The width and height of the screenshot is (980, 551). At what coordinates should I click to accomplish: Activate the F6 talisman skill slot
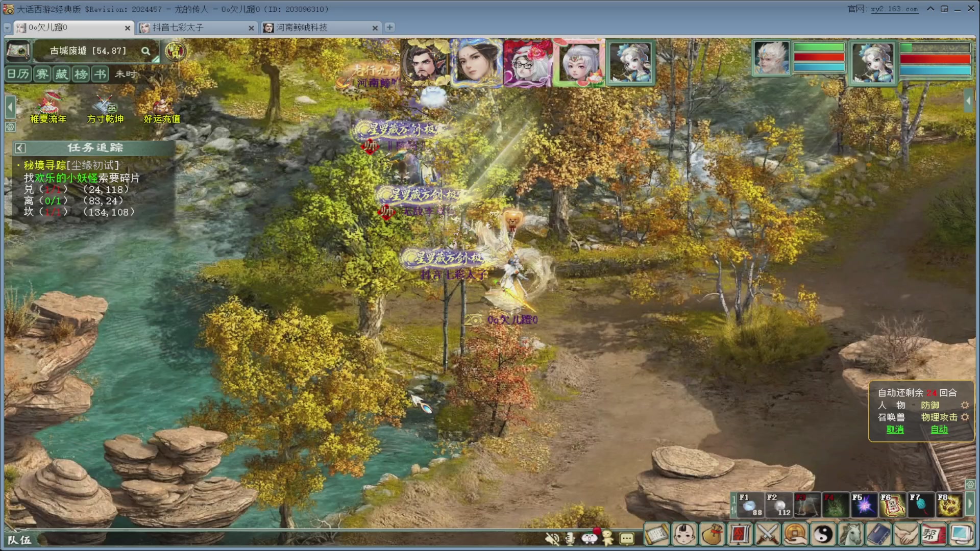893,505
